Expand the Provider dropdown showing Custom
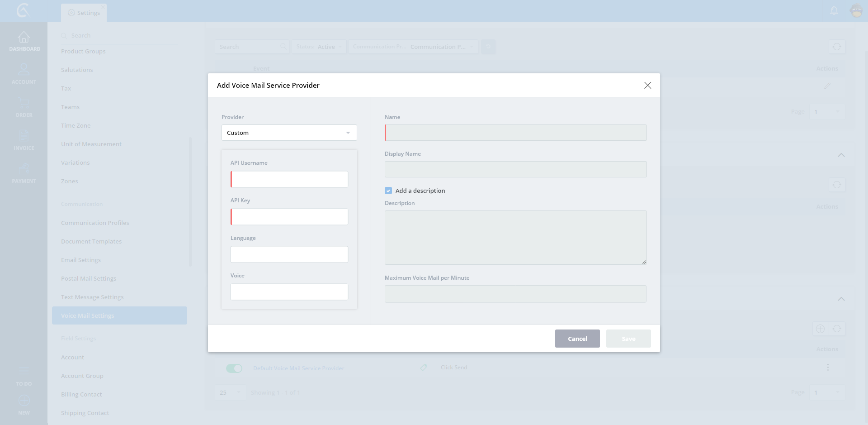The image size is (868, 425). point(289,133)
